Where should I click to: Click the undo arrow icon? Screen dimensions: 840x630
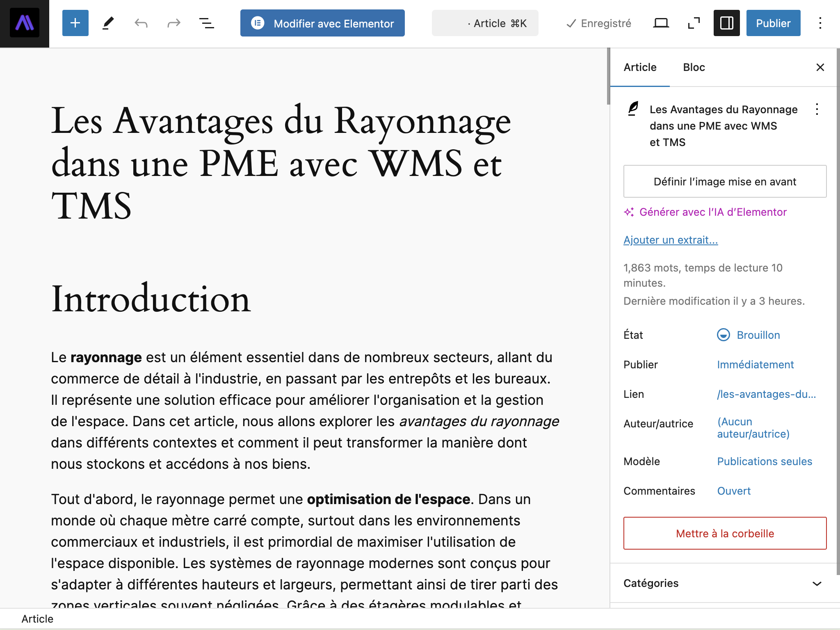[141, 23]
